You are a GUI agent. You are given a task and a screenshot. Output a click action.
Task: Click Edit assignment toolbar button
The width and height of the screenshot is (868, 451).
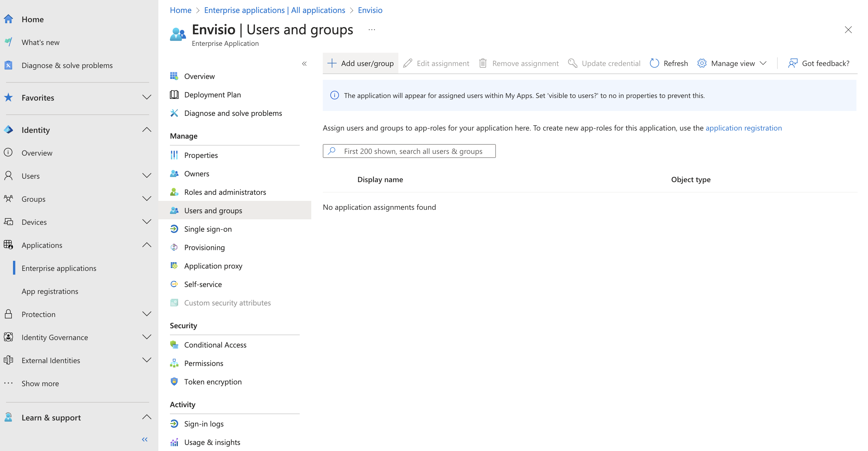[x=436, y=63]
